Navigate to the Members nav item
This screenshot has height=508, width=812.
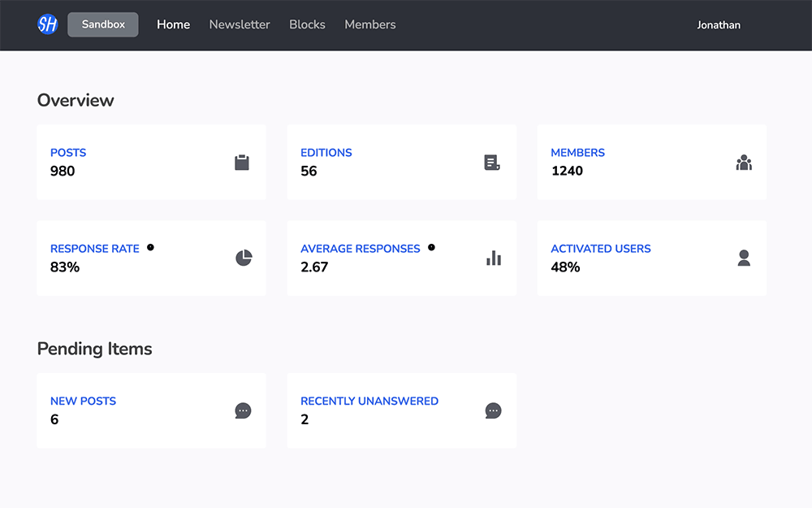[x=370, y=24]
